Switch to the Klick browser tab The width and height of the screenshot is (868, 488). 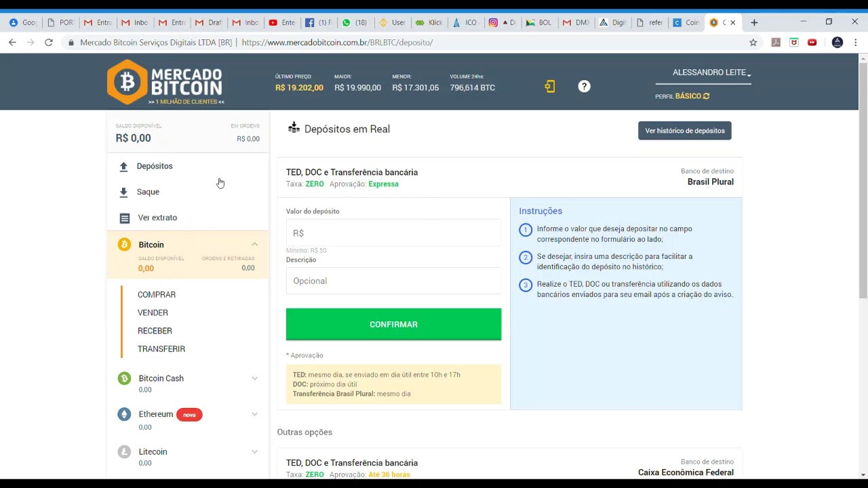coord(428,22)
